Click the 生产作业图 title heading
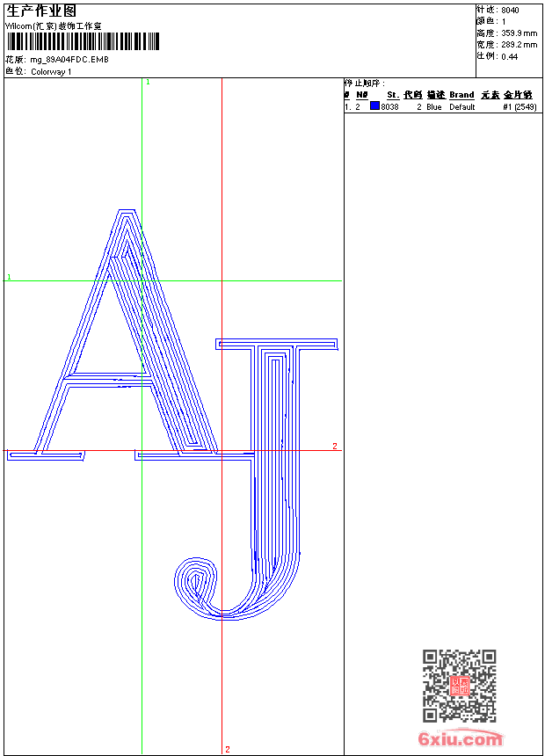Image resolution: width=545 pixels, height=756 pixels. coord(41,11)
